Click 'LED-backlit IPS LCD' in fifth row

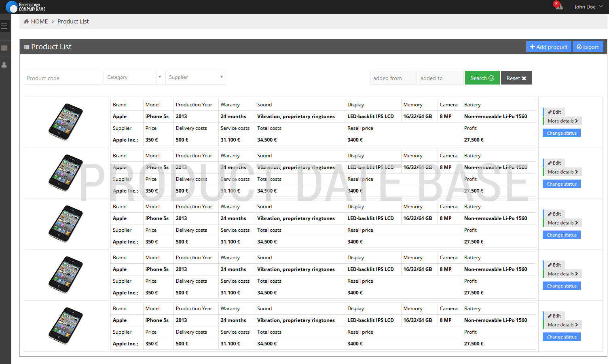[x=370, y=320]
